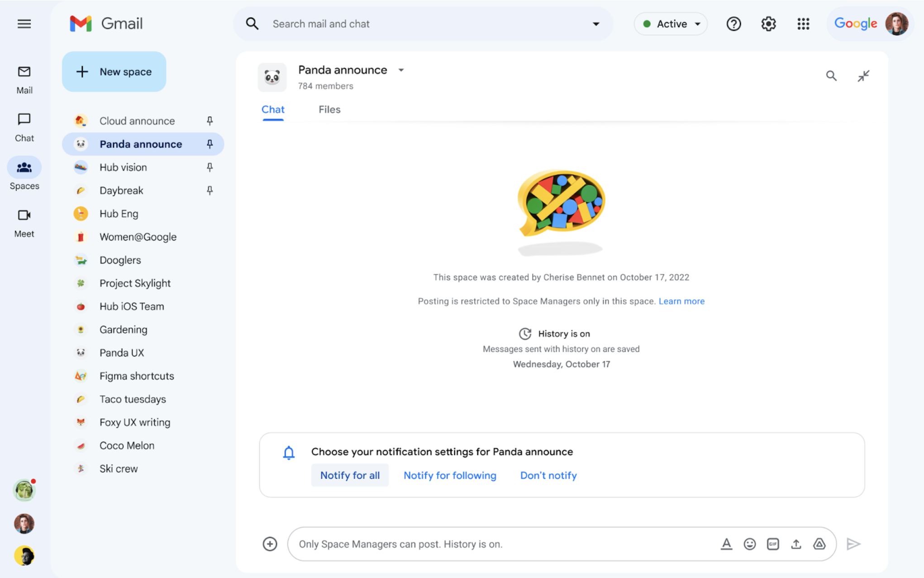924x578 pixels.
Task: Search within Panda announce space
Action: [x=831, y=76]
